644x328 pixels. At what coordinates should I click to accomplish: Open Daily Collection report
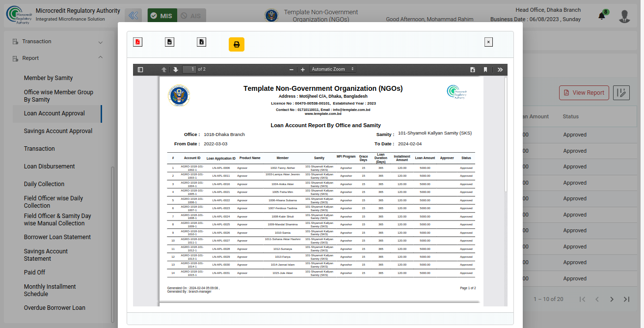click(44, 184)
